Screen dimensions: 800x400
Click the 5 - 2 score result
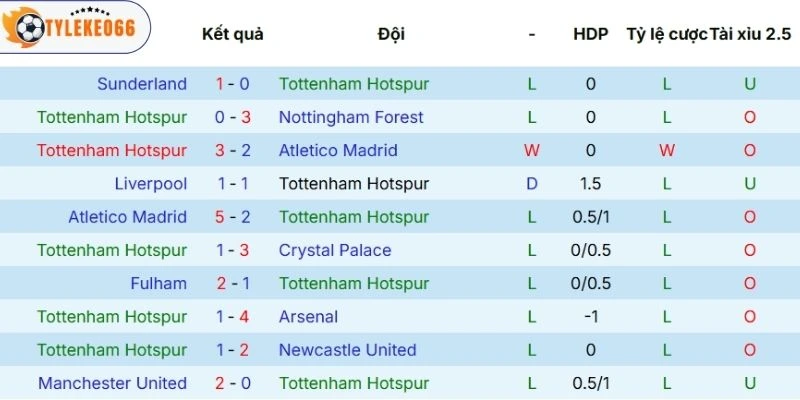233,217
